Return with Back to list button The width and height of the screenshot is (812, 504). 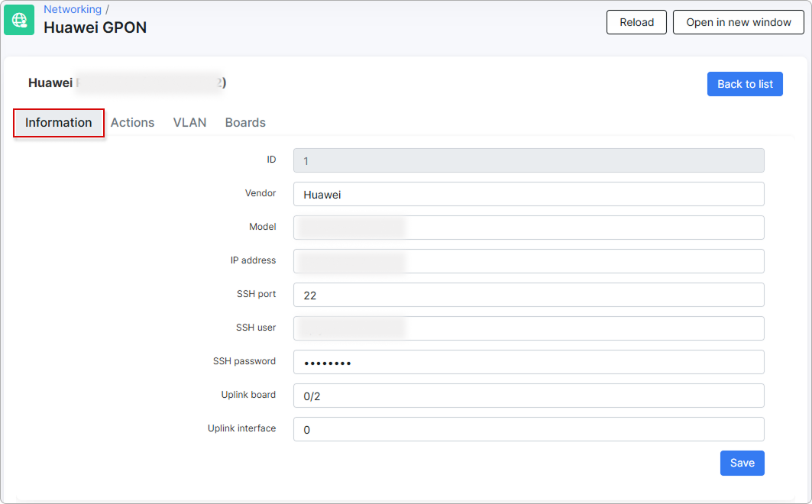(744, 83)
